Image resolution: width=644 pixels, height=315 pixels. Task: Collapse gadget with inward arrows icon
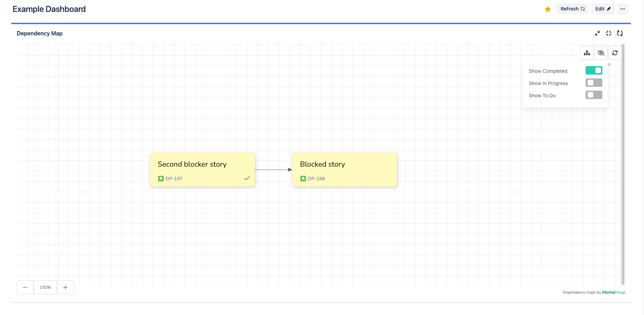pyautogui.click(x=609, y=33)
